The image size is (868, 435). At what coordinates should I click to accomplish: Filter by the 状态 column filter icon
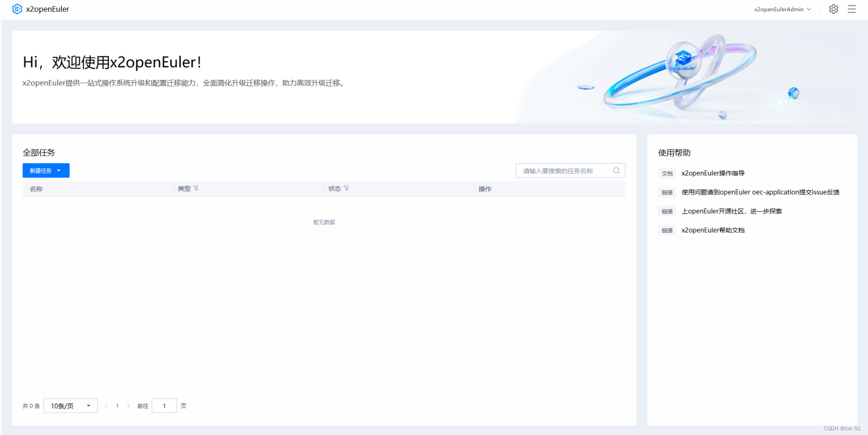[346, 188]
